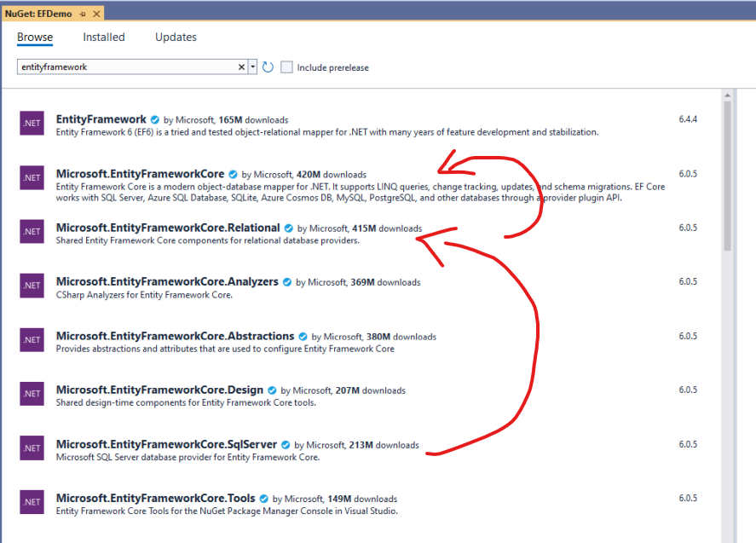756x543 pixels.
Task: Click the 'Shared design-time components' description
Action: [186, 402]
